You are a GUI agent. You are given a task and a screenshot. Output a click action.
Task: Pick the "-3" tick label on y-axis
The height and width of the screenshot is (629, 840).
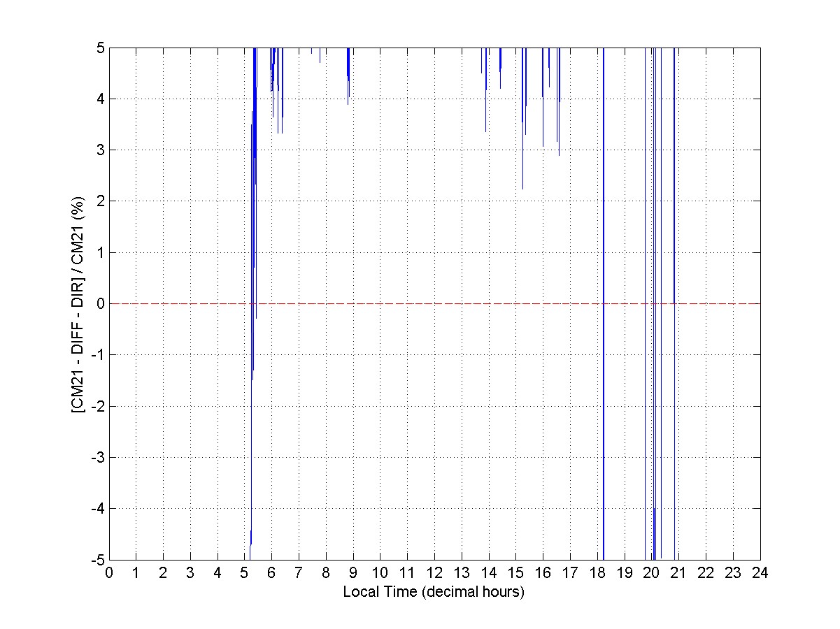coord(97,457)
